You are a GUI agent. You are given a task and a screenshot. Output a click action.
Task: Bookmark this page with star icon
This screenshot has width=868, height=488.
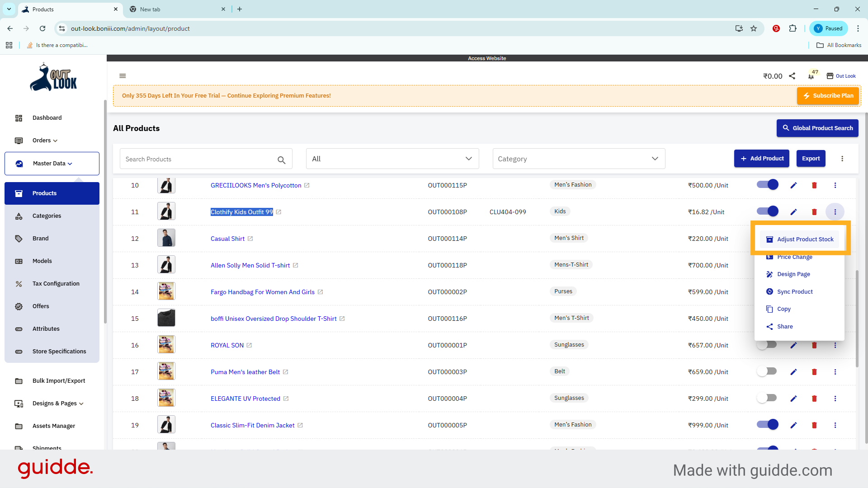click(754, 28)
